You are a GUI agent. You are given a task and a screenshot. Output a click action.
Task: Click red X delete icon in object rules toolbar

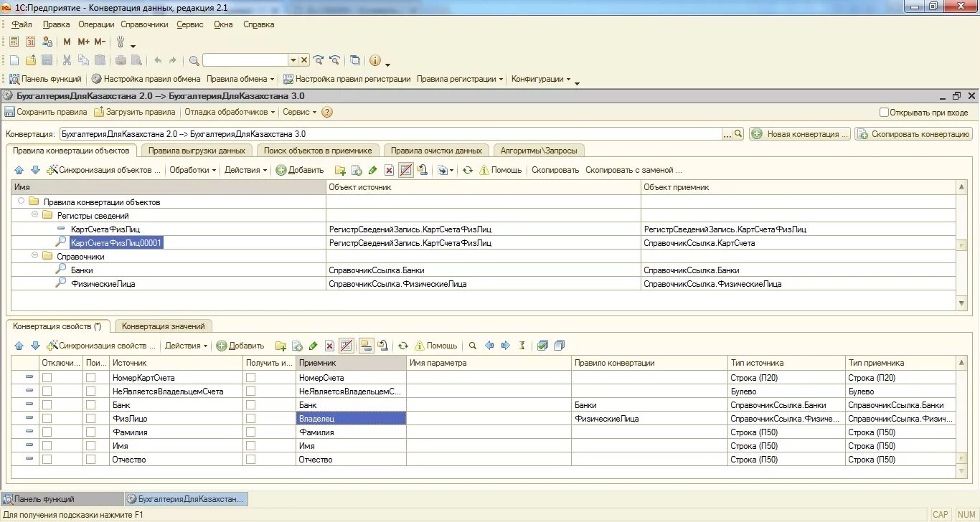point(389,170)
